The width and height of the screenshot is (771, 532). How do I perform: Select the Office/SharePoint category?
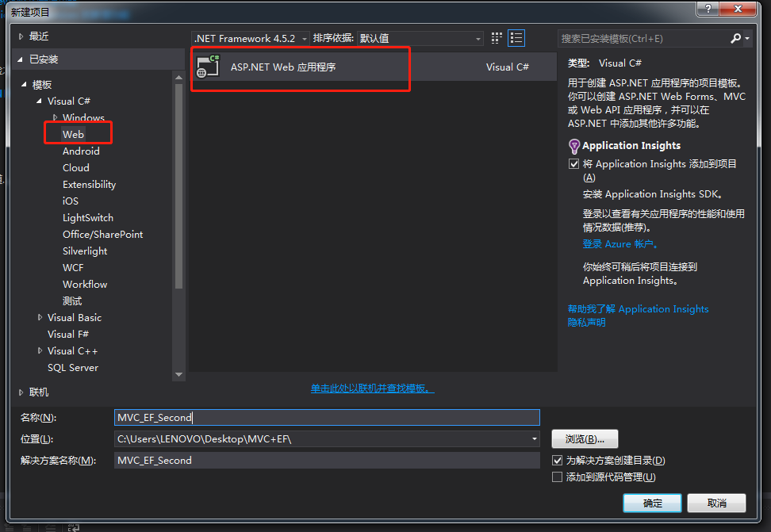[103, 235]
